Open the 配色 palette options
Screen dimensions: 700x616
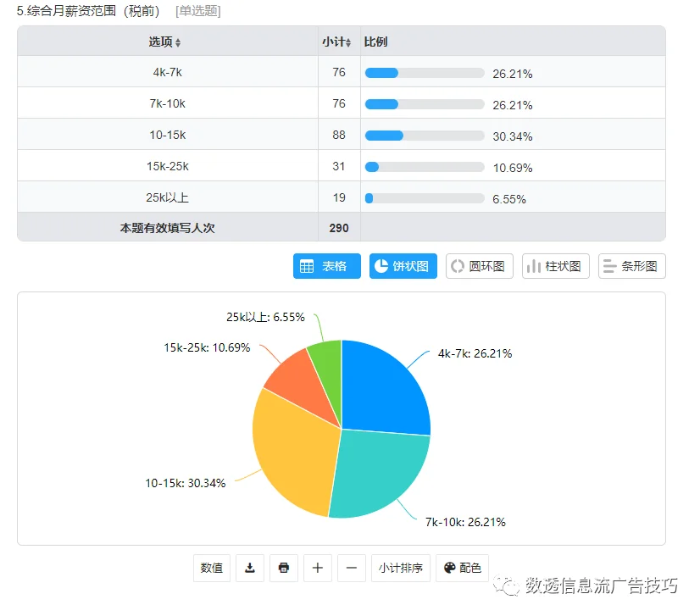pos(463,568)
